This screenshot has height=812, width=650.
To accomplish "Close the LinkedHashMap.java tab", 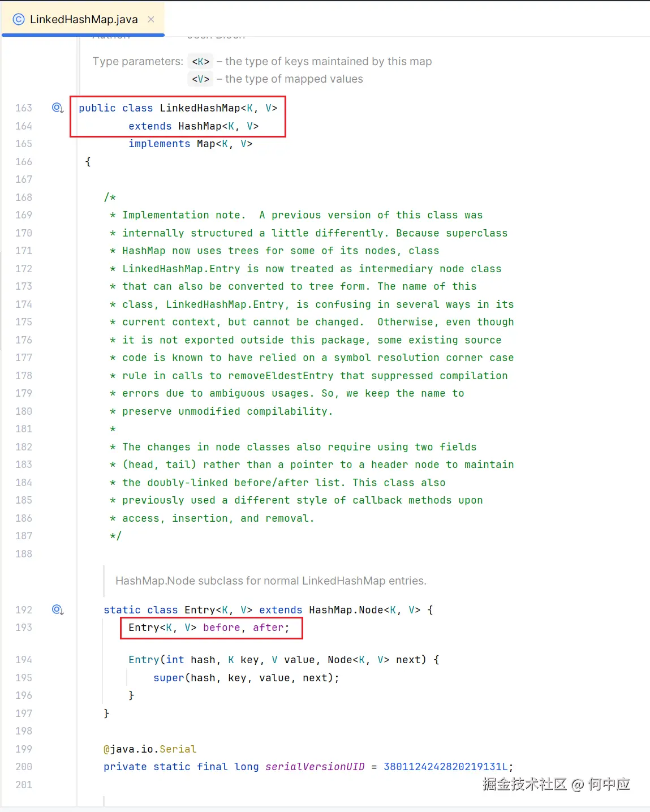I will [x=151, y=19].
